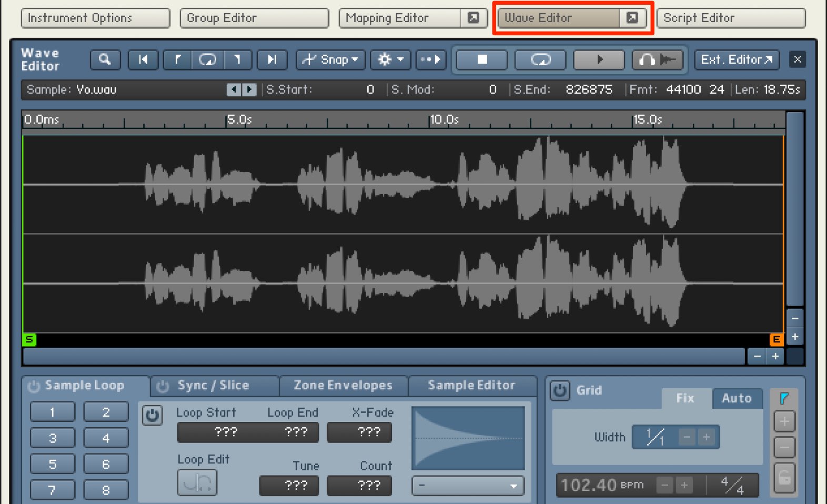Zoom in horizontally with plus button
Image resolution: width=827 pixels, height=504 pixels.
pyautogui.click(x=775, y=357)
